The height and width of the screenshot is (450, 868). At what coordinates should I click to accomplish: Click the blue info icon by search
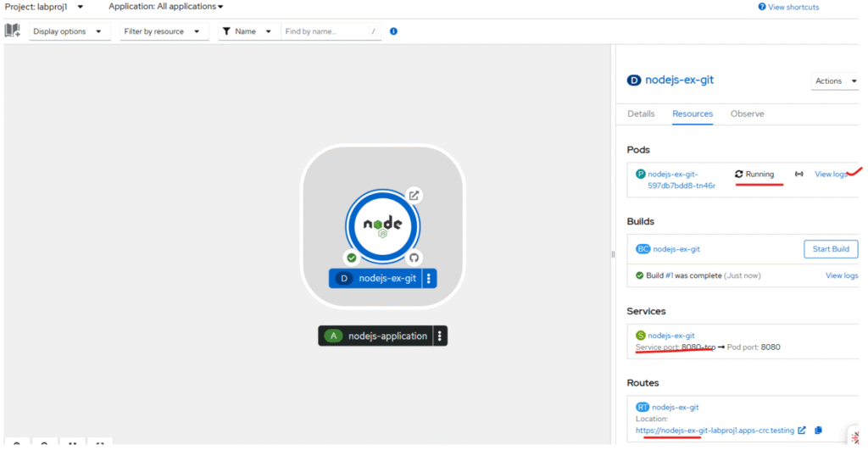click(393, 31)
